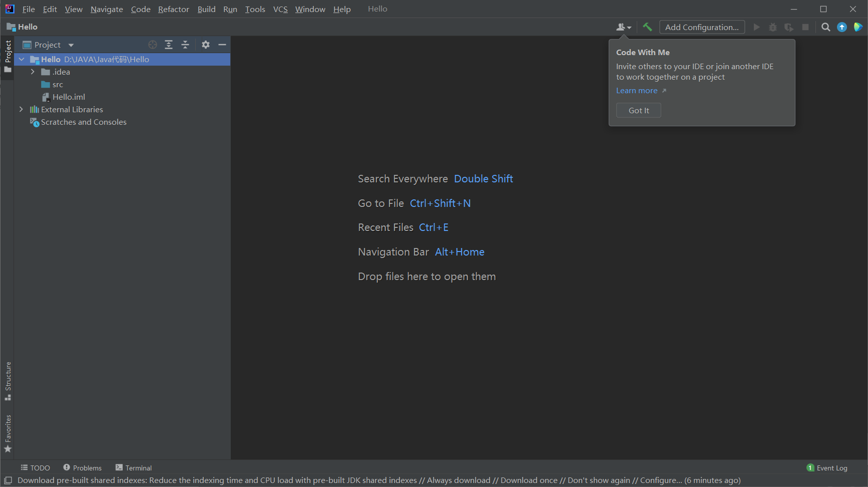
Task: Click the Build Project hammer icon
Action: [x=647, y=27]
